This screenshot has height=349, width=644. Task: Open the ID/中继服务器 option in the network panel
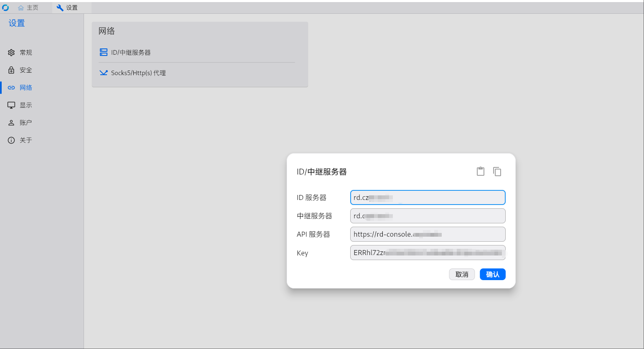pyautogui.click(x=197, y=52)
